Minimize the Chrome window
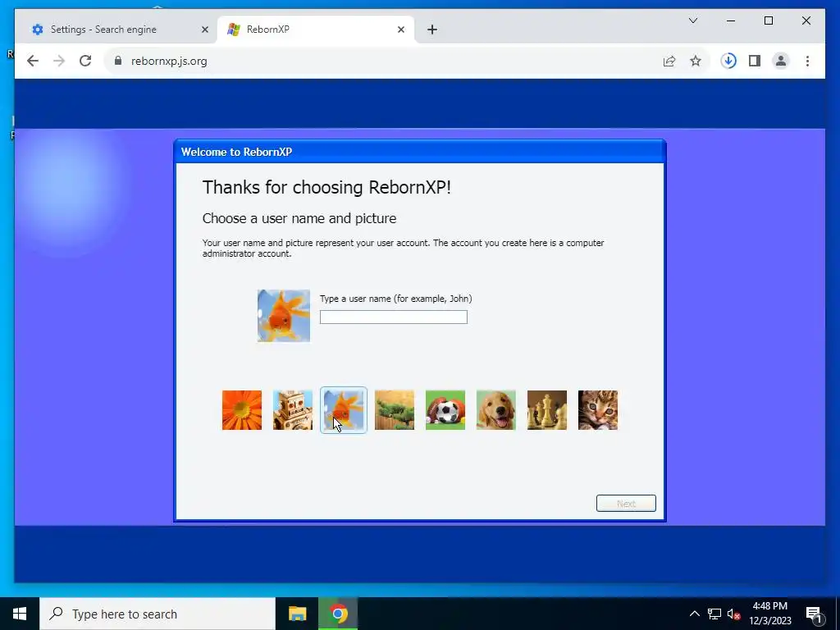The image size is (840, 630). click(x=731, y=21)
